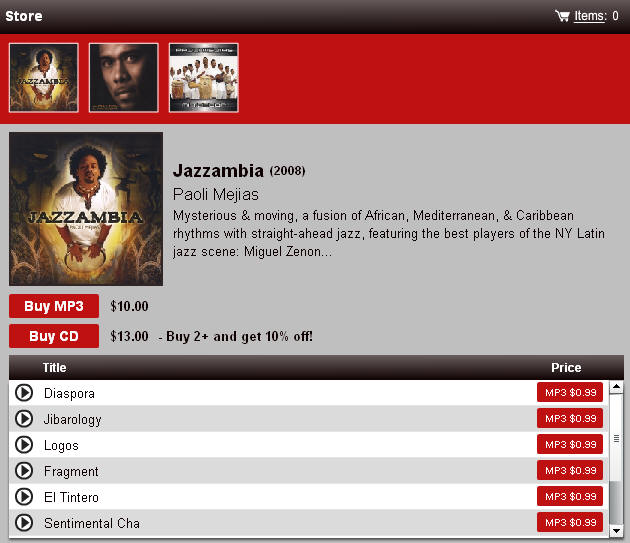Open the shopping cart icon
Screen dimensions: 630x543
[x=562, y=16]
